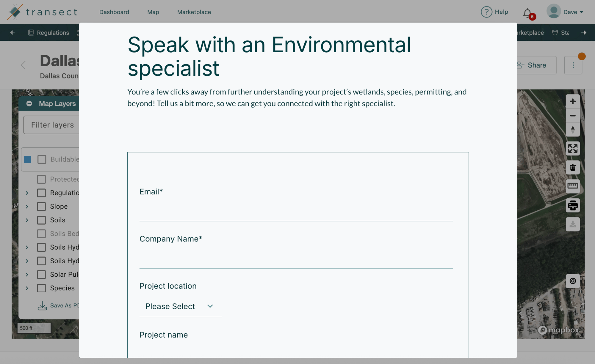The height and width of the screenshot is (364, 595).
Task: Print the current map view
Action: (x=572, y=205)
